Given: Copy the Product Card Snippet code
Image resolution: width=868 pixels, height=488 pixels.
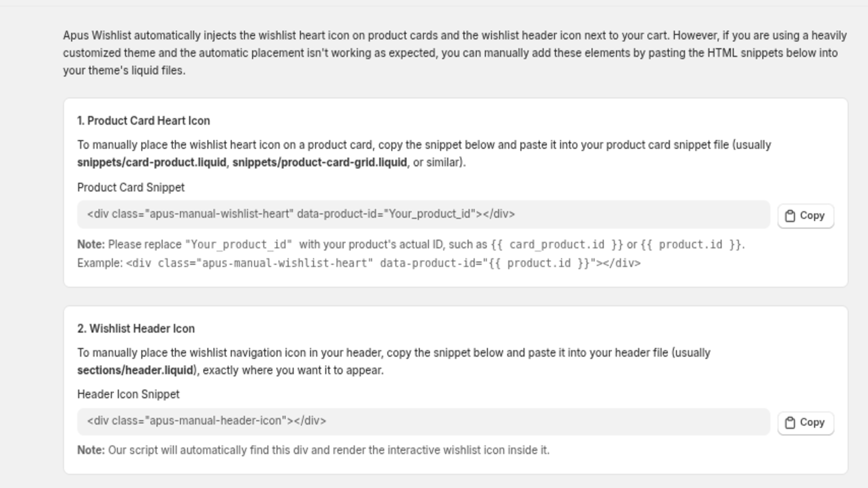Looking at the screenshot, I should click(806, 216).
